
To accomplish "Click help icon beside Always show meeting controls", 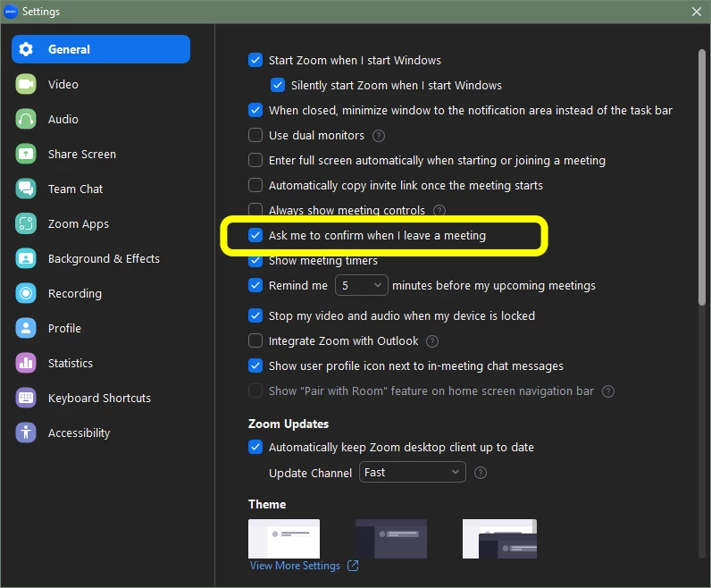I will pyautogui.click(x=439, y=211).
